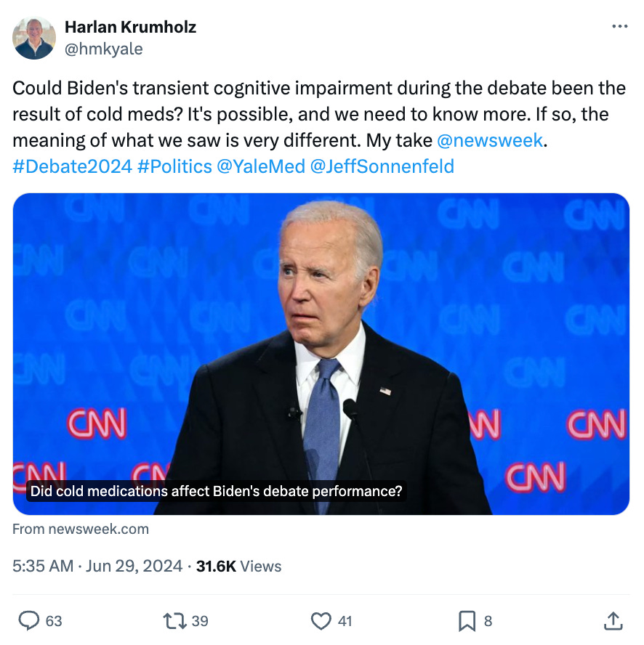Open the reply composer for this tweet
This screenshot has width=644, height=645.
(x=29, y=622)
